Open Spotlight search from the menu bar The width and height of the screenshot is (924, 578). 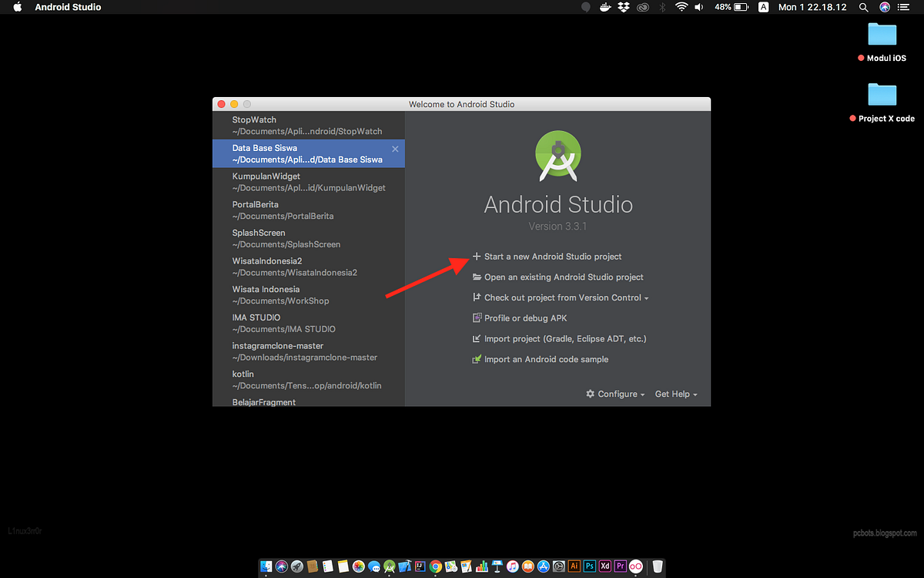(863, 7)
